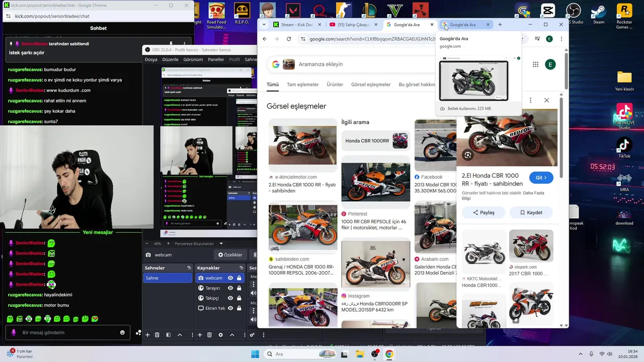Toggle the lock on Takipçi source
Screen dimensions: 644x362
coord(239,298)
